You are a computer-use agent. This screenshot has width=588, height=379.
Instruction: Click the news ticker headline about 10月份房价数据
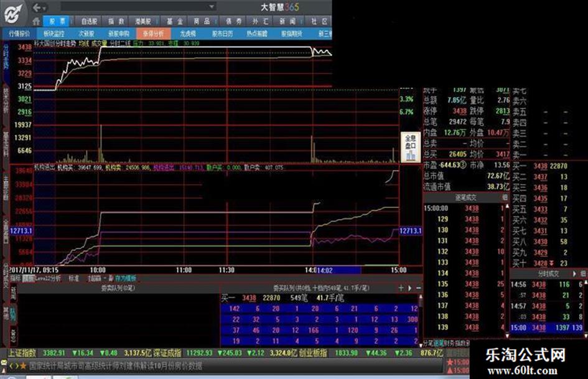point(116,366)
